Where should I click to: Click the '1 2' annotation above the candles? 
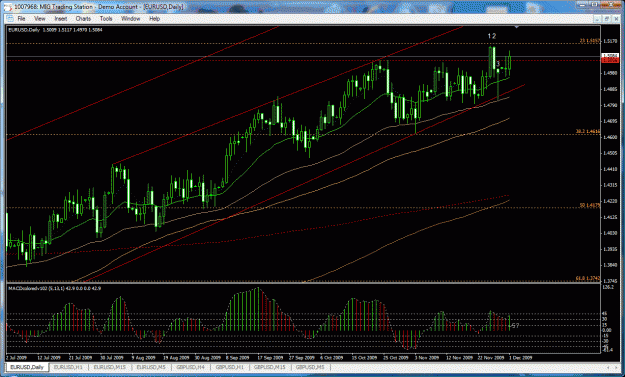492,36
